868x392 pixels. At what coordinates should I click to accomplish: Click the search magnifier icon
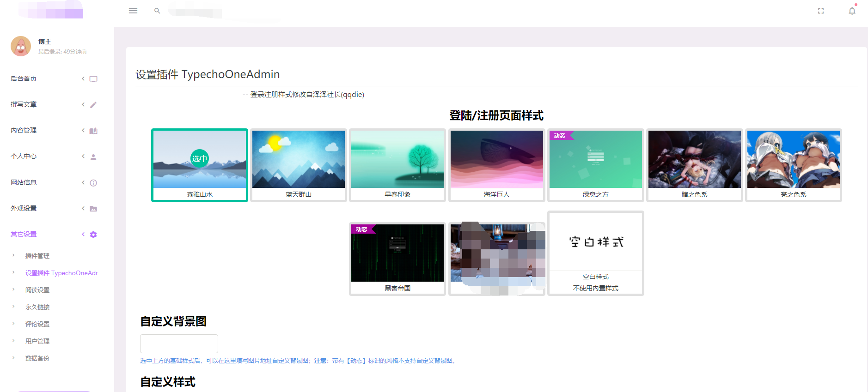[157, 11]
